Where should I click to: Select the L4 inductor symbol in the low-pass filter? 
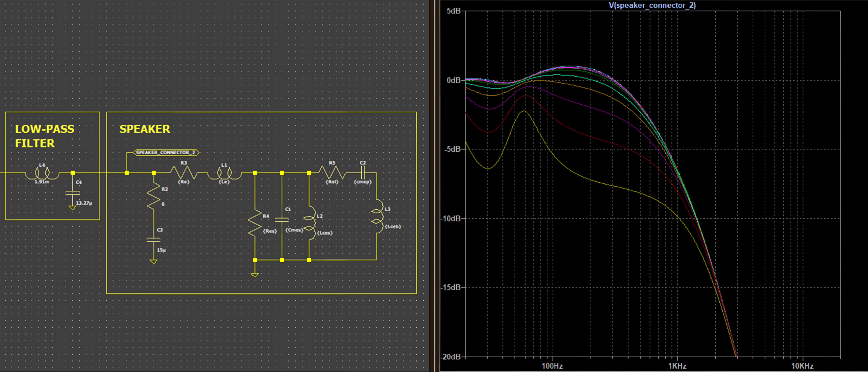(42, 173)
